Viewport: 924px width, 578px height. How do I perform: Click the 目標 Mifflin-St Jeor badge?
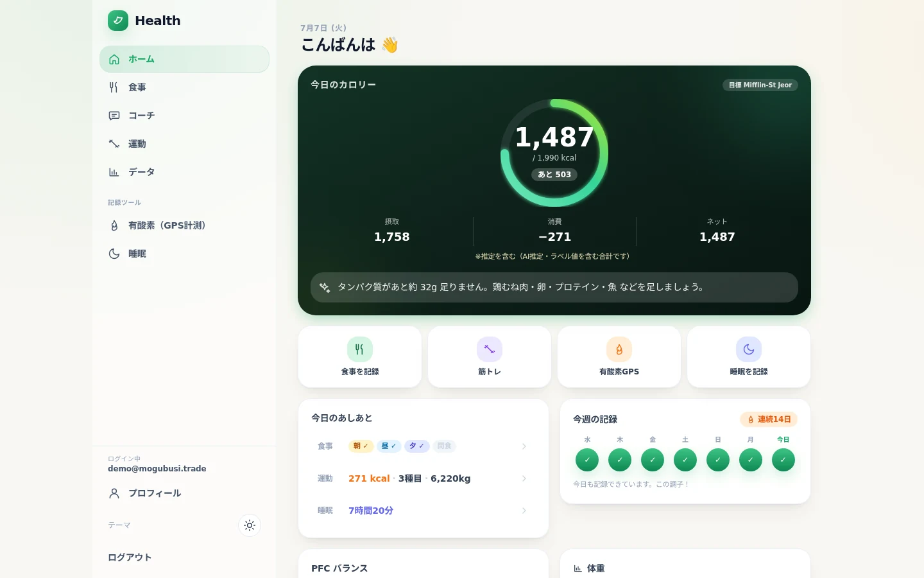760,85
